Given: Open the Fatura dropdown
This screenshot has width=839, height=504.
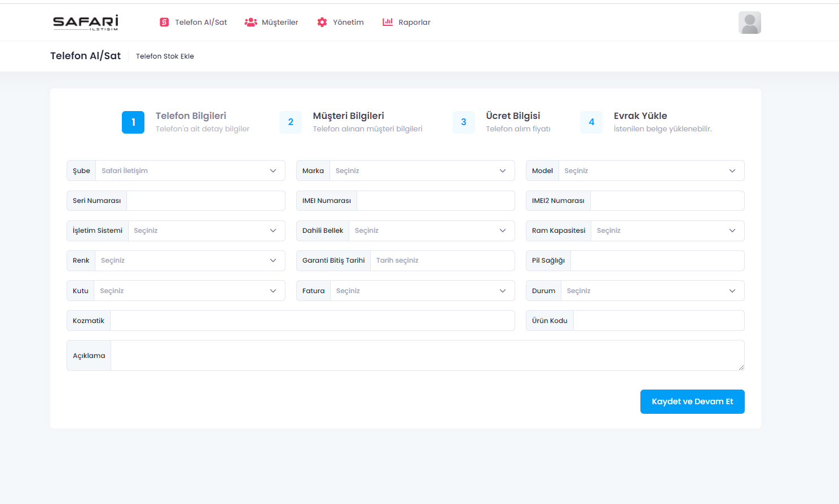Looking at the screenshot, I should 423,291.
